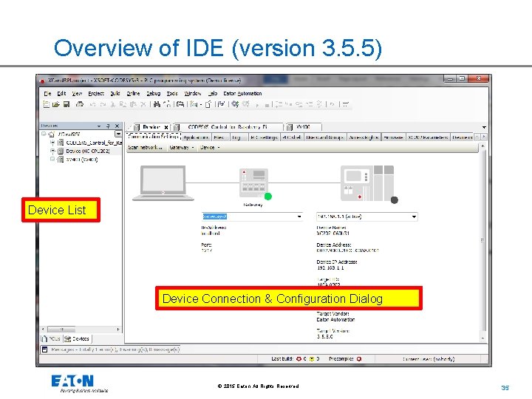Image resolution: width=532 pixels, height=399 pixels.
Task: Click the Undo toolbar icon
Action: 92,104
